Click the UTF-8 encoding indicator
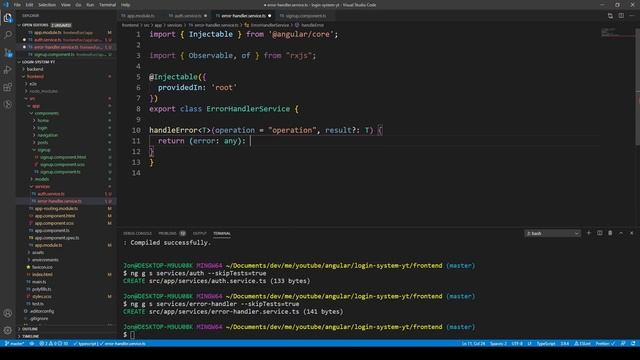The width and height of the screenshot is (640, 360). pyautogui.click(x=517, y=344)
